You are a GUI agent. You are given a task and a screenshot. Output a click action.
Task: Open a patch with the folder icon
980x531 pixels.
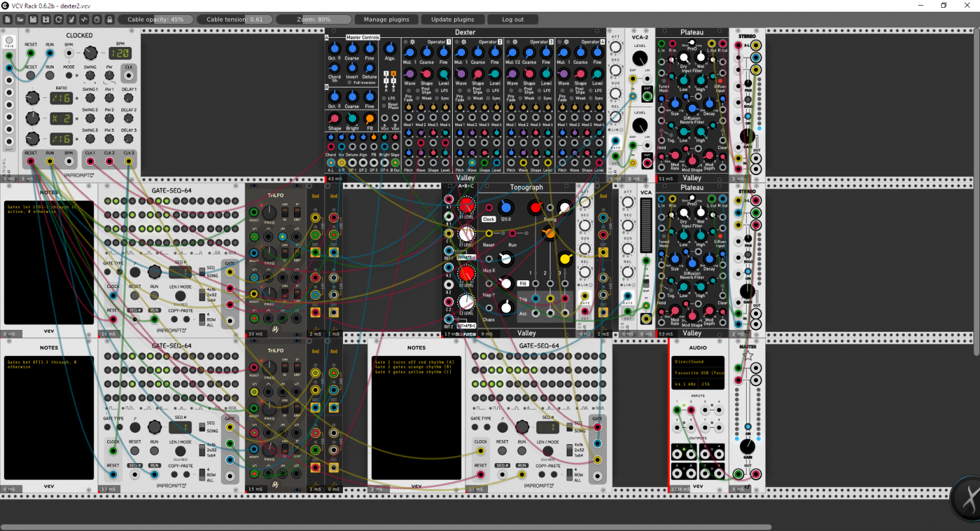(20, 20)
